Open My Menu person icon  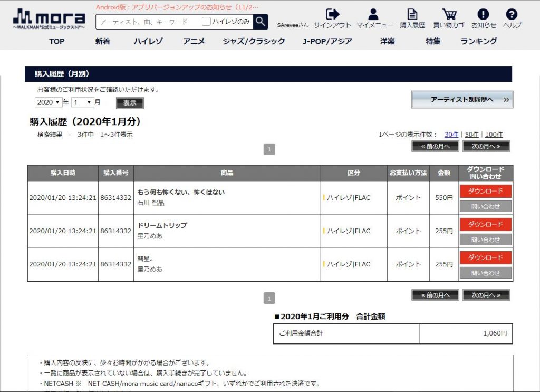[x=373, y=14]
